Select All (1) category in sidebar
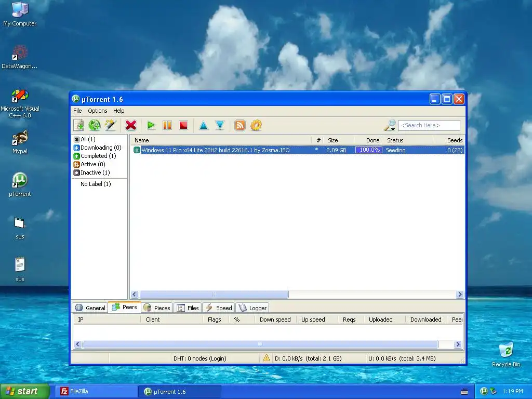 (x=85, y=139)
